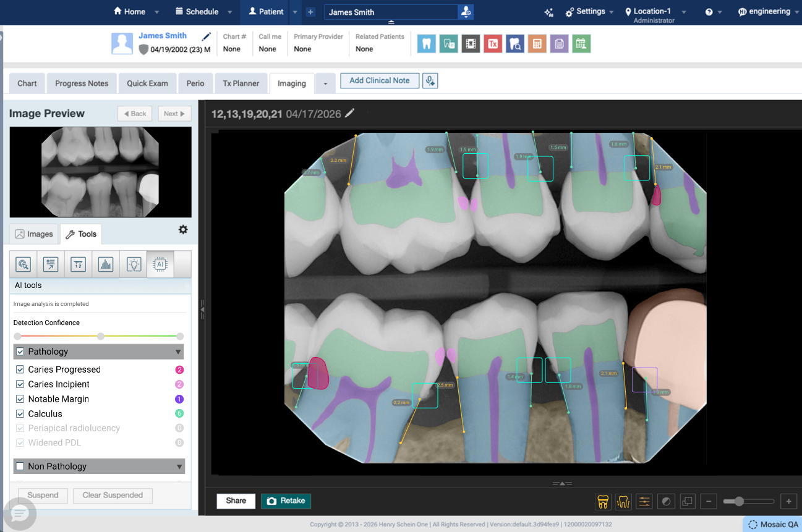This screenshot has width=802, height=532.
Task: Expand the Non Pathology section arrow
Action: pos(178,467)
